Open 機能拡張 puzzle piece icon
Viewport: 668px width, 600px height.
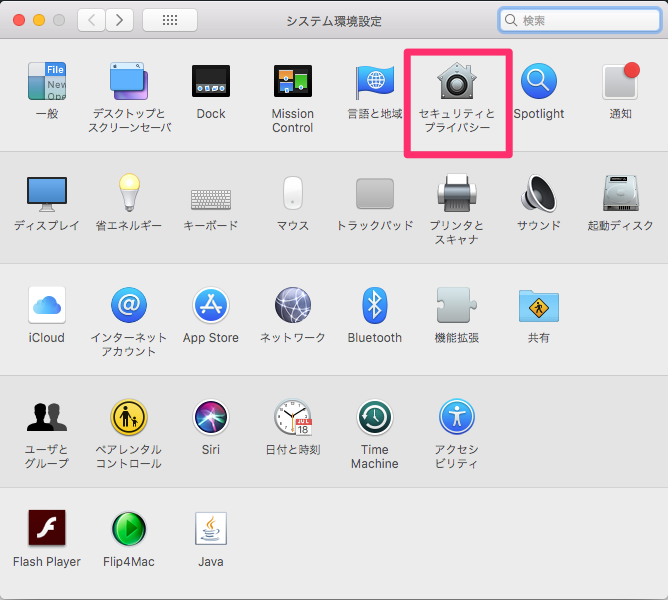coord(457,305)
